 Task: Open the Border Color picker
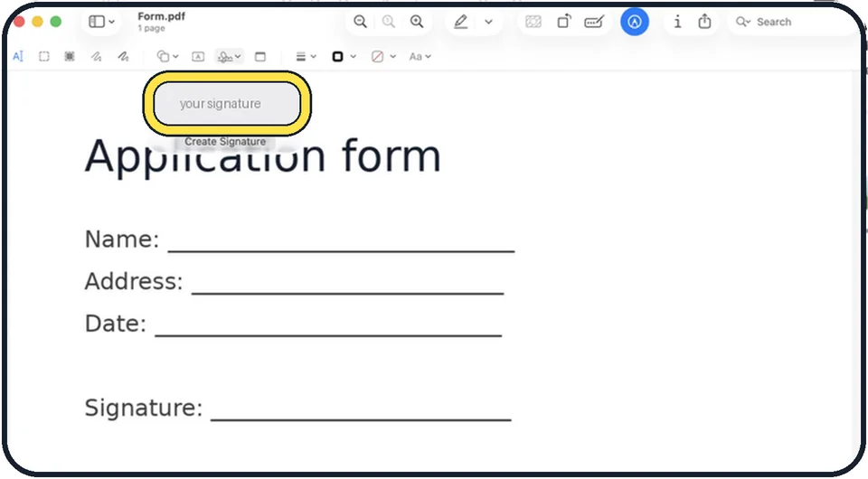point(344,56)
